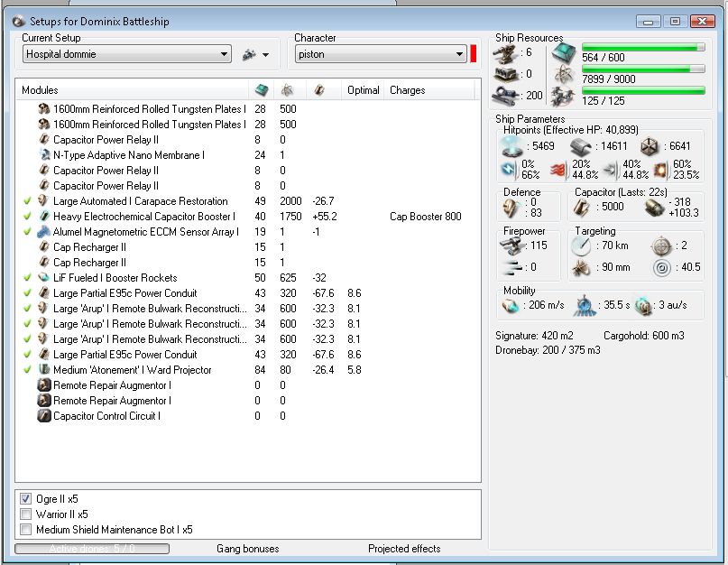728x565 pixels.
Task: Click the align time icon showing 35.5 s
Action: coord(585,306)
